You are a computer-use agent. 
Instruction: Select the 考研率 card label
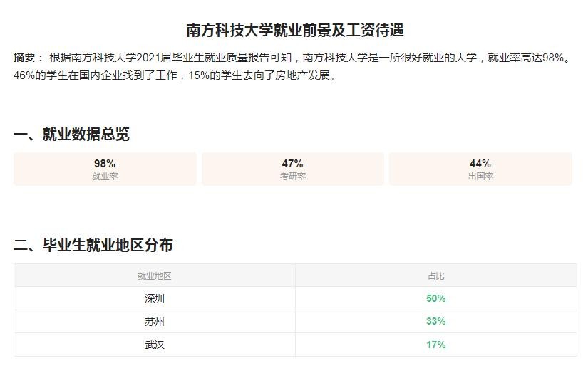[x=292, y=177]
